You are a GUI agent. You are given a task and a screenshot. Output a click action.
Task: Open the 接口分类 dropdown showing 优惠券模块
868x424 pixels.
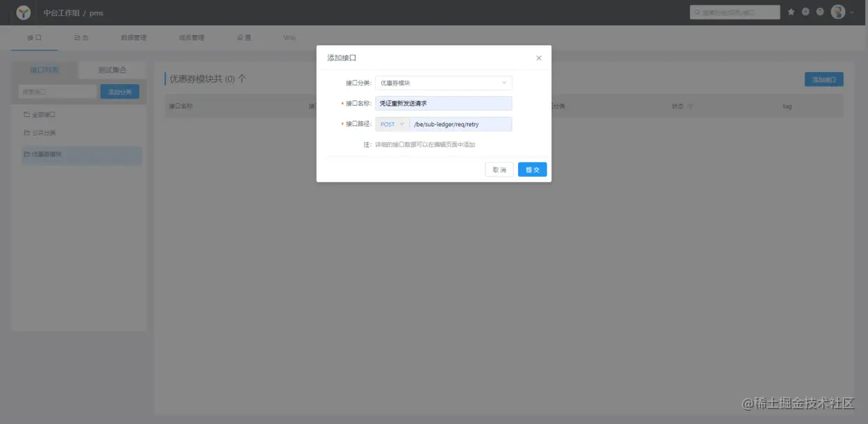point(444,83)
